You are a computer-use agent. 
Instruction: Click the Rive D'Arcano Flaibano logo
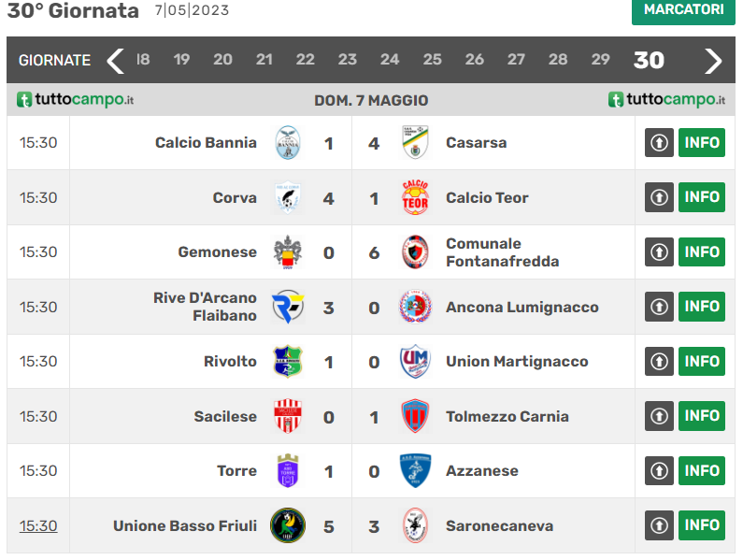pyautogui.click(x=287, y=307)
